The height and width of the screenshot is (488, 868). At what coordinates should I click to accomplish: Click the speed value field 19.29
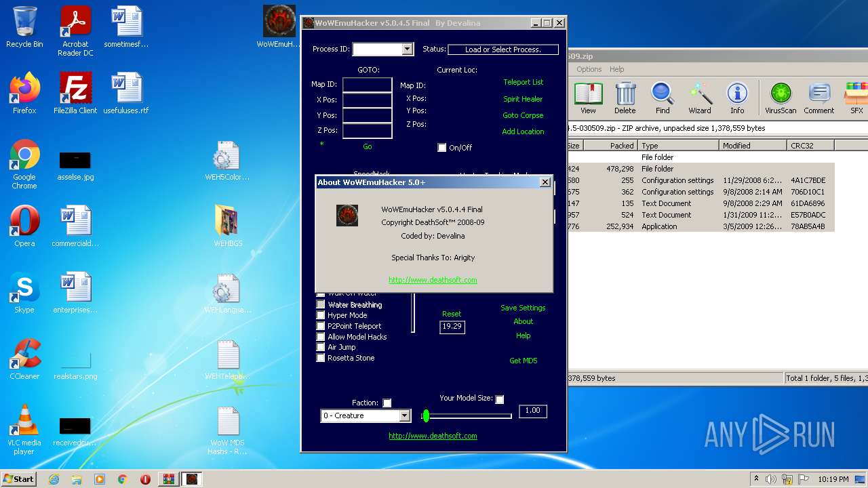pos(452,327)
